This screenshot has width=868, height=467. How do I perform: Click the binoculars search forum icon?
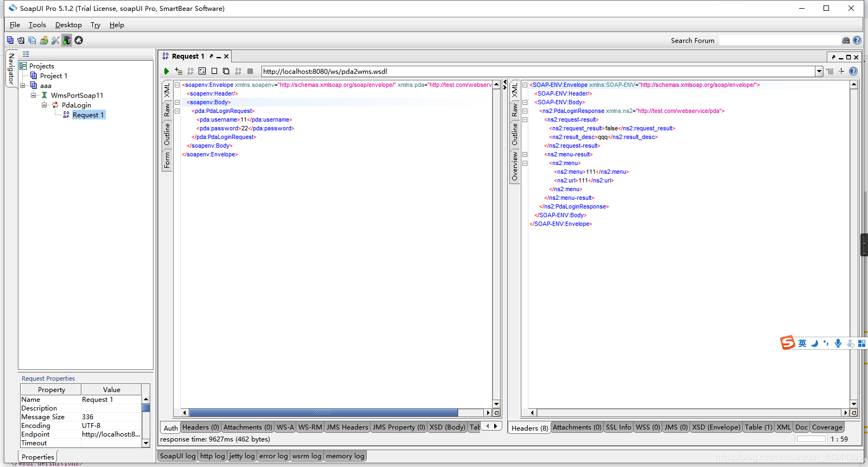coord(846,40)
